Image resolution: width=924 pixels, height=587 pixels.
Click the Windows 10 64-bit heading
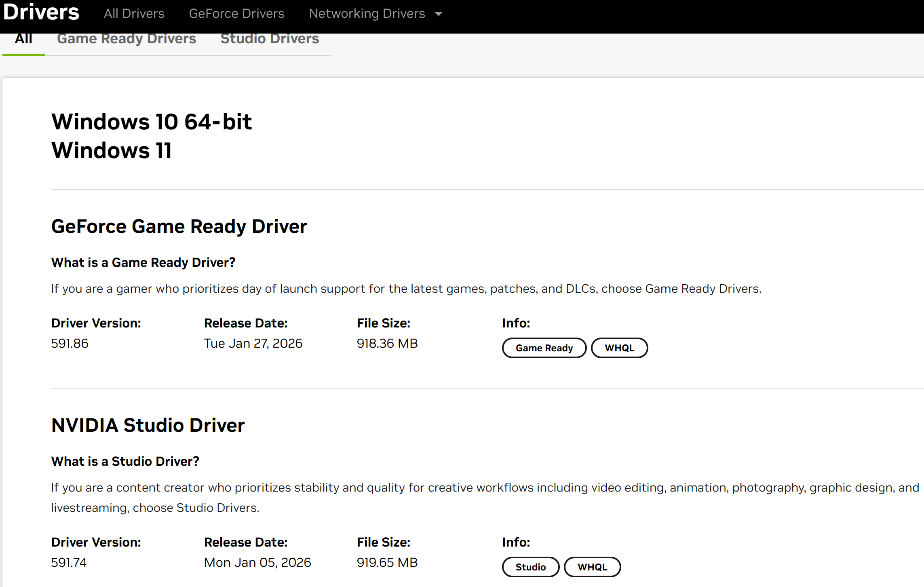tap(152, 122)
